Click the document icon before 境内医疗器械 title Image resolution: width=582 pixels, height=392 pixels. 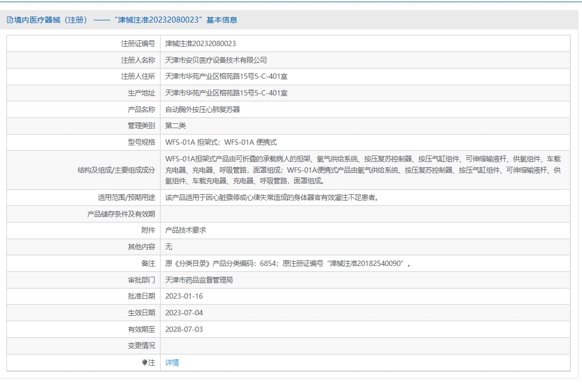pyautogui.click(x=10, y=20)
